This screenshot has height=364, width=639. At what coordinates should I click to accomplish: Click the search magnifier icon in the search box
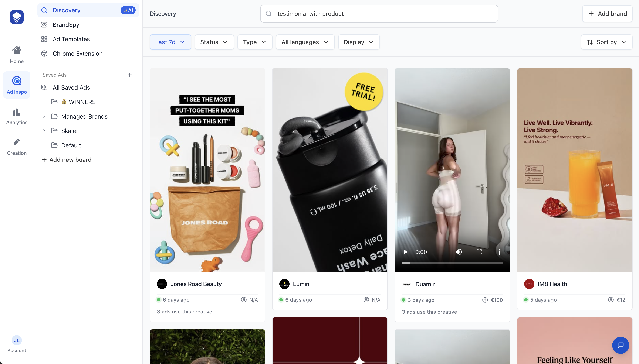[x=269, y=14]
